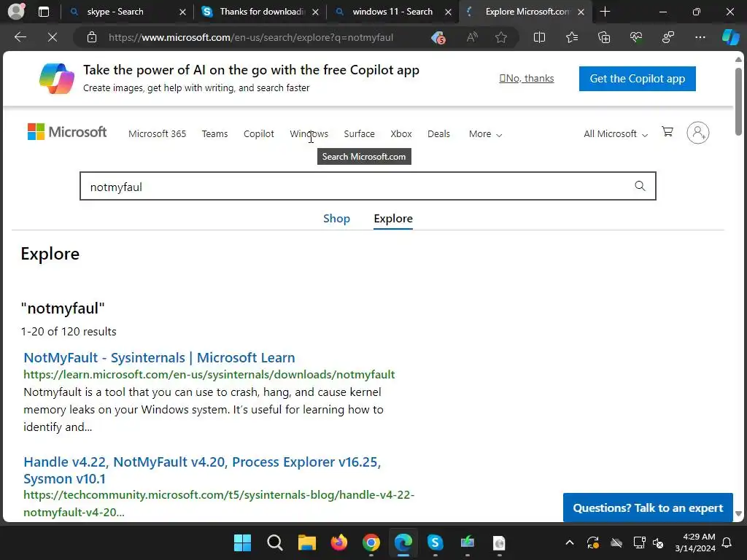Open Surface navigation item
The height and width of the screenshot is (560, 747).
359,134
